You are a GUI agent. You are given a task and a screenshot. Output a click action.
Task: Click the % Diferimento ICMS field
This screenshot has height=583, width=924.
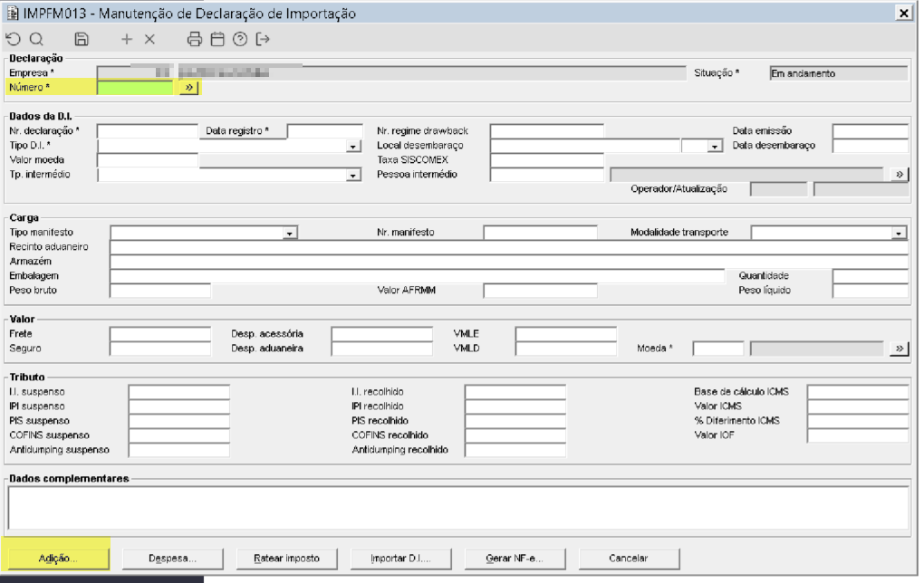tap(858, 421)
